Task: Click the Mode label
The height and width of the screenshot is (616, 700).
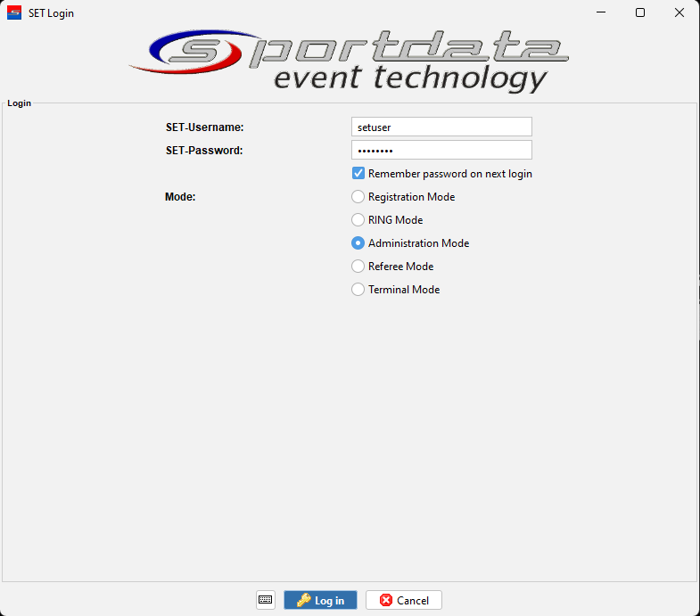Action: click(180, 197)
